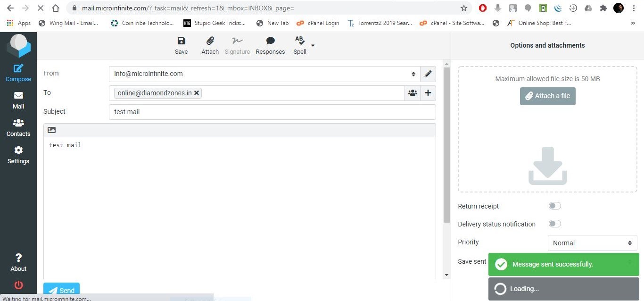Open cPanel - Site Software bookmark

[452, 23]
